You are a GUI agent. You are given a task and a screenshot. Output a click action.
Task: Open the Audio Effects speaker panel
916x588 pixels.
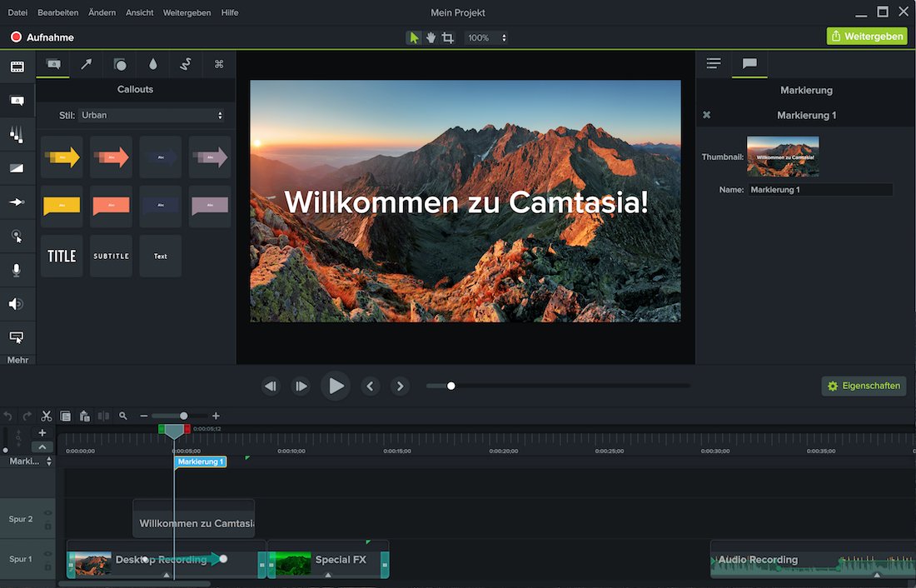17,304
